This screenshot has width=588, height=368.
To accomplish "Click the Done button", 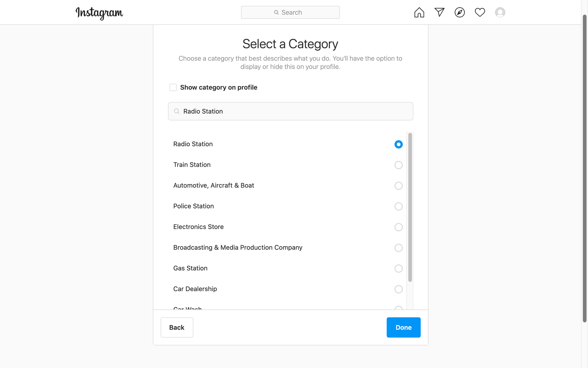I will pos(403,327).
